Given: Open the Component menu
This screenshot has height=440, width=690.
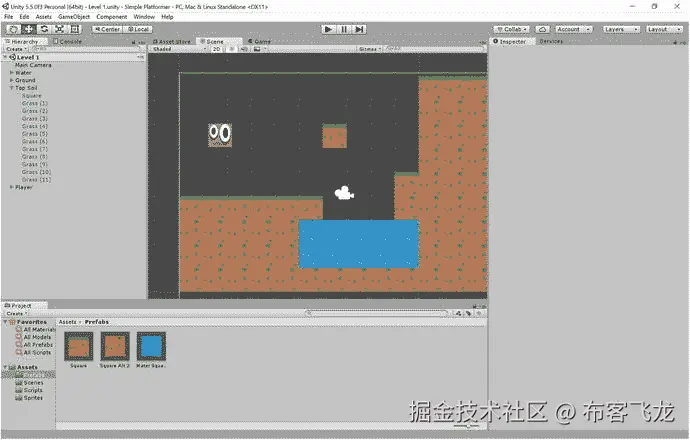Looking at the screenshot, I should tap(112, 17).
